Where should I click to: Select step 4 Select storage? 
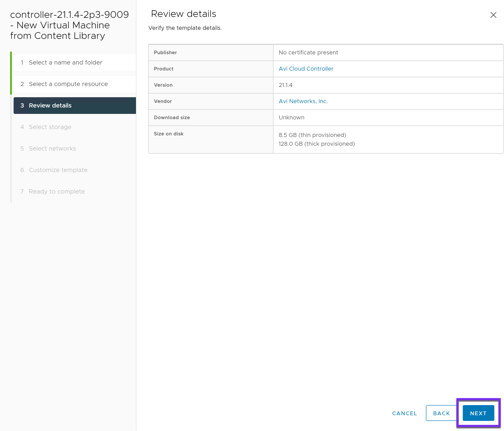coord(50,127)
